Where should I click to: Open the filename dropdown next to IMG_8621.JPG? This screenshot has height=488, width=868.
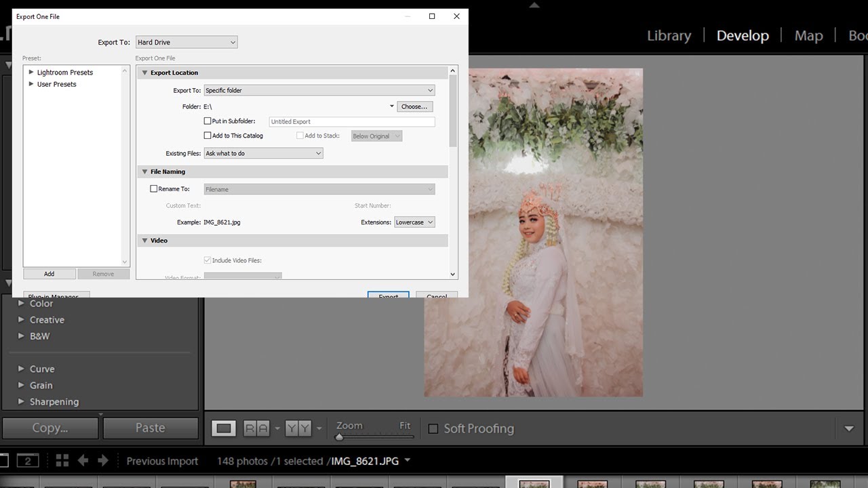click(408, 460)
